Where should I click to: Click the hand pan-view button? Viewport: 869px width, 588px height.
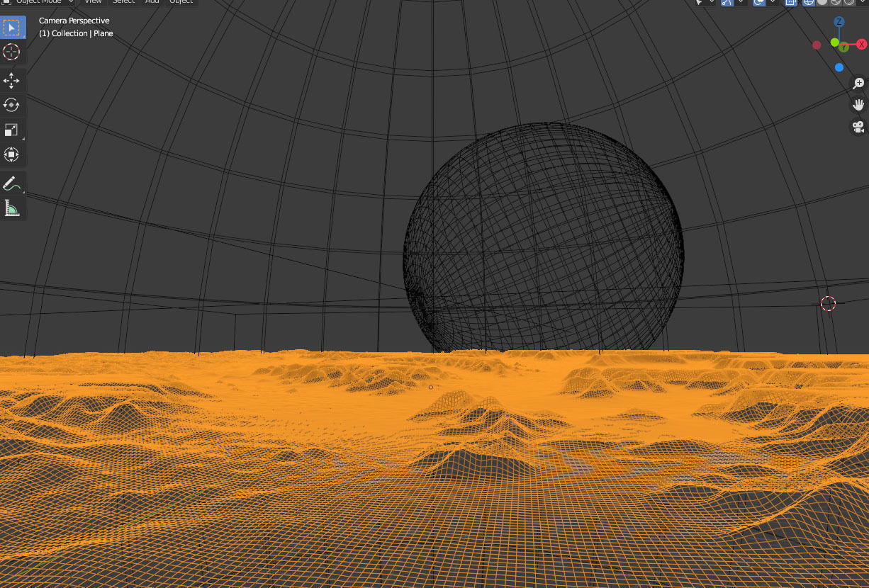[858, 105]
